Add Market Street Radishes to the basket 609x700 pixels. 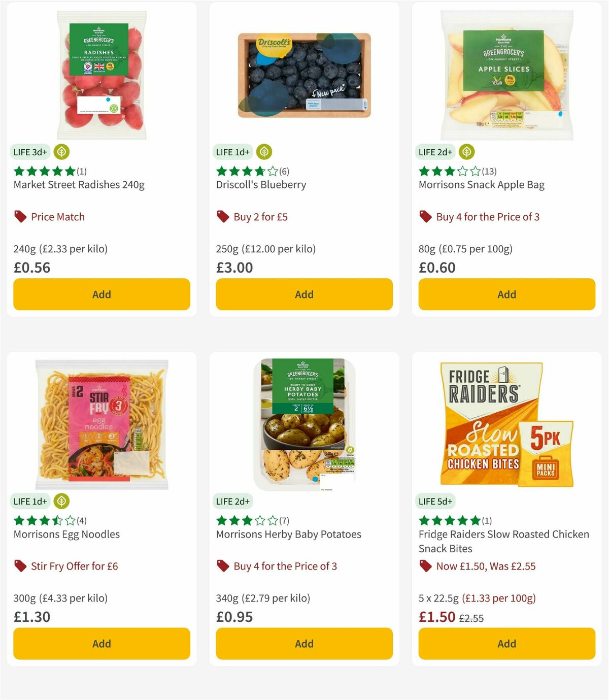pyautogui.click(x=101, y=294)
